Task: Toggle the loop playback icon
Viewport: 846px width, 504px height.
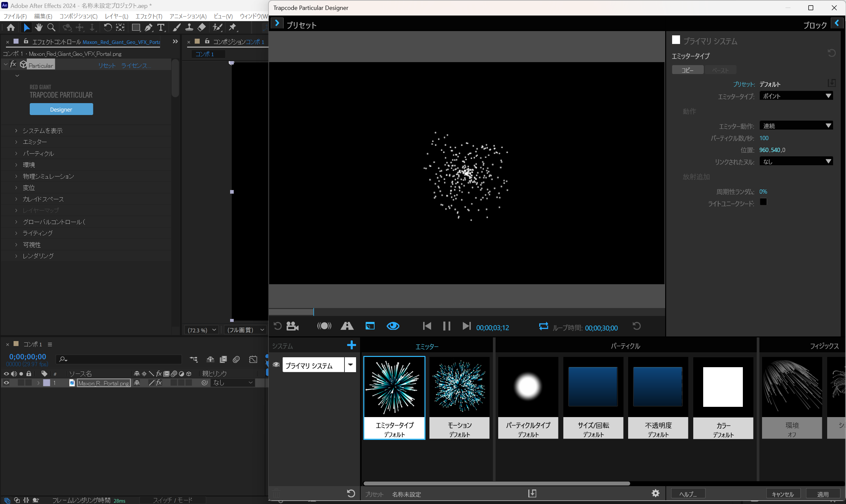Action: tap(544, 326)
